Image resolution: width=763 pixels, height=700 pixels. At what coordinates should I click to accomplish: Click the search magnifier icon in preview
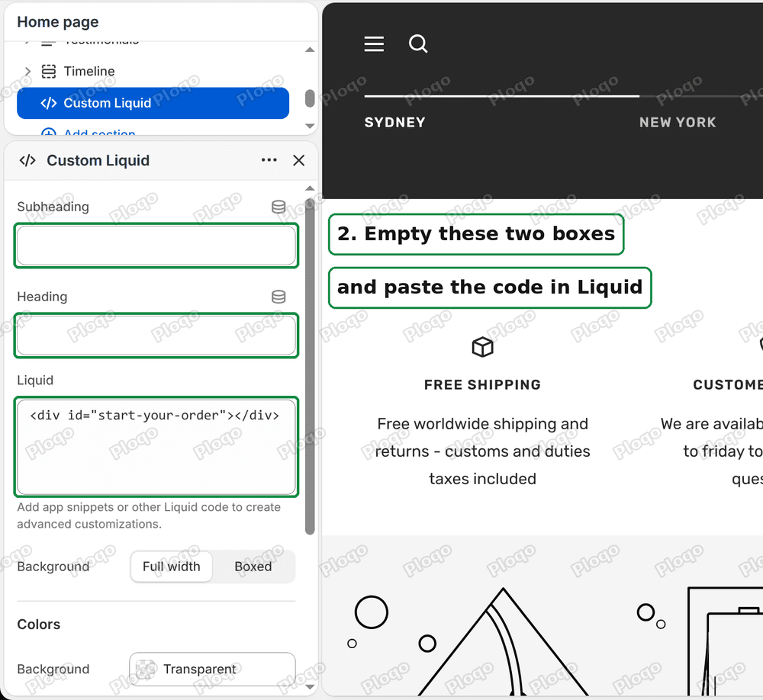tap(418, 43)
